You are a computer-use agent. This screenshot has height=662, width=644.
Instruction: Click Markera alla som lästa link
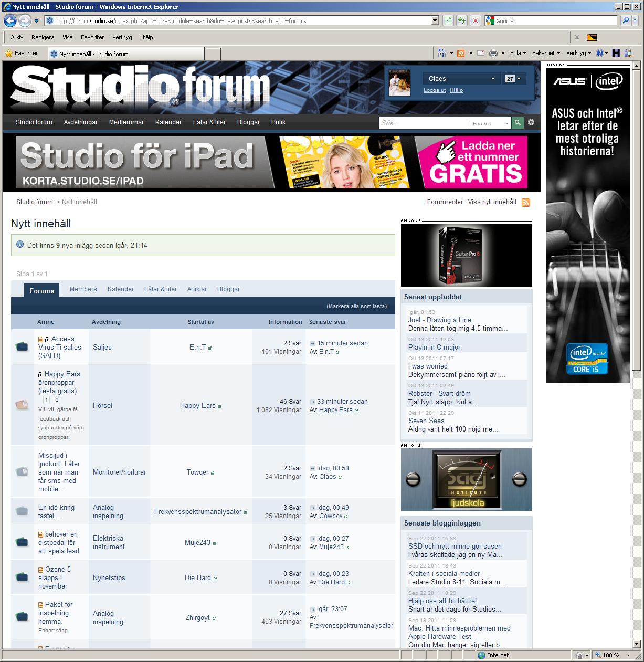[357, 306]
